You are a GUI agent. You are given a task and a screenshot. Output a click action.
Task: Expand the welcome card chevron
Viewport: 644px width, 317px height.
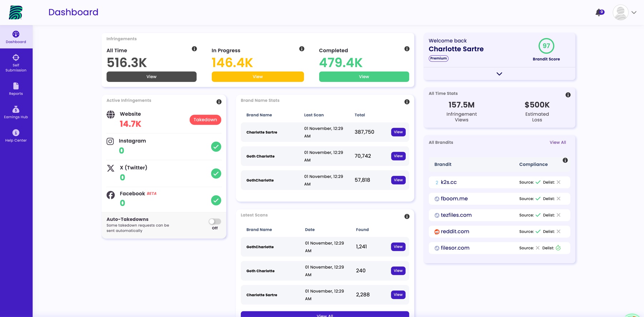499,74
